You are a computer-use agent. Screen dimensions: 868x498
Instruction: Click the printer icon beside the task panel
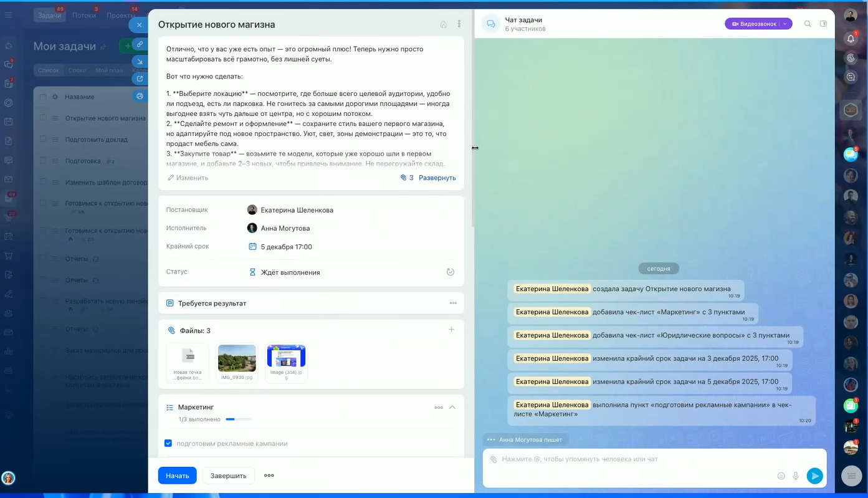pyautogui.click(x=140, y=96)
